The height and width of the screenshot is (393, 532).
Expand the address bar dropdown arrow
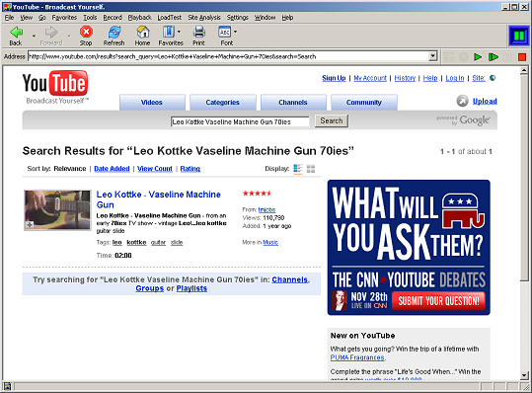432,56
